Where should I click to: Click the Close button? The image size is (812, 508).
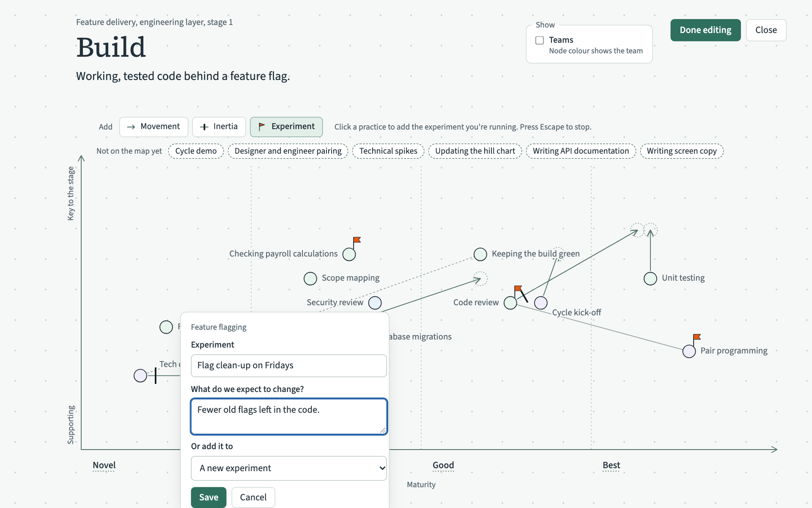[766, 30]
